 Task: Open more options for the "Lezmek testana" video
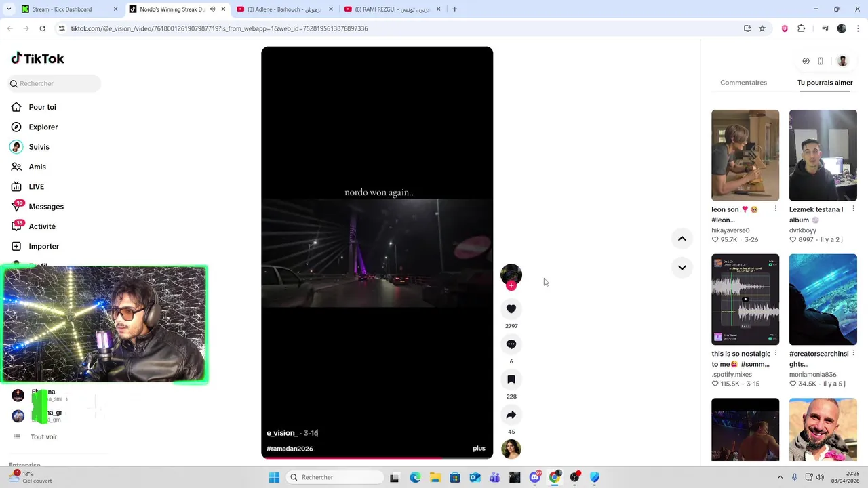point(853,209)
